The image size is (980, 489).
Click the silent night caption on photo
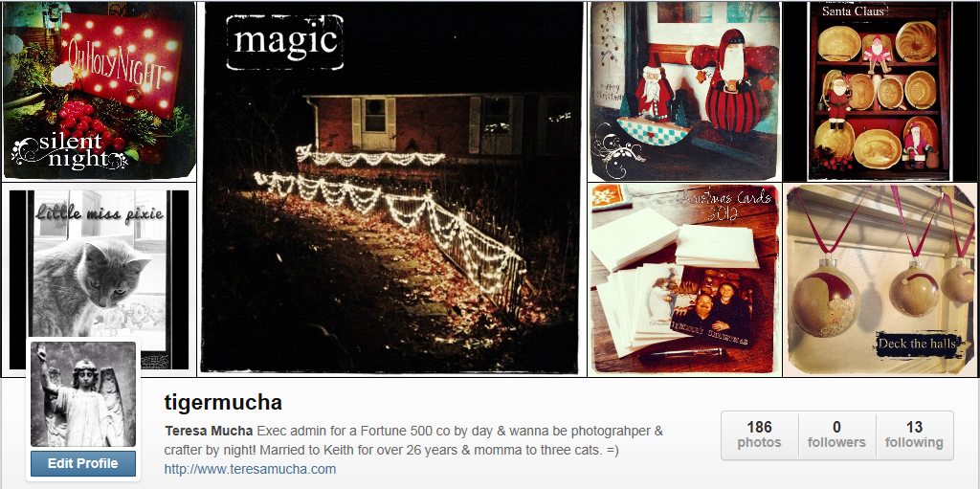tap(71, 150)
